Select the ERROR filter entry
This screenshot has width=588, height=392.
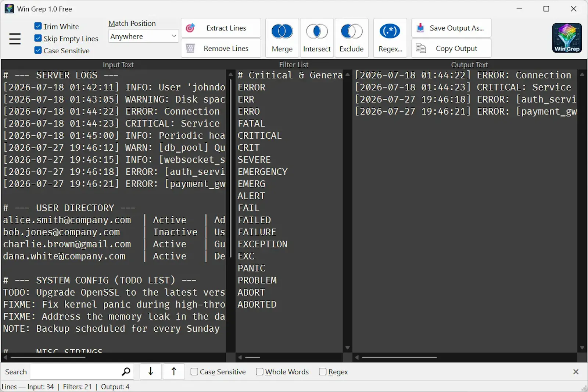[x=251, y=87]
